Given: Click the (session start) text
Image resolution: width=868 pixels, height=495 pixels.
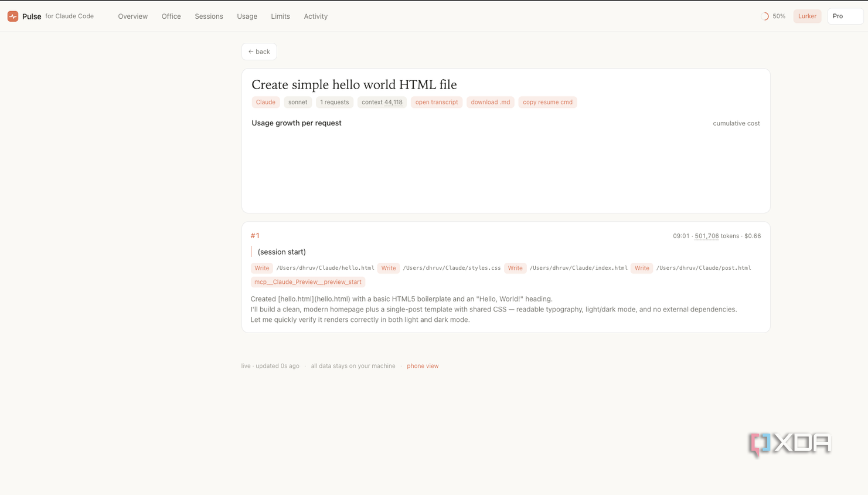Looking at the screenshot, I should pos(282,252).
